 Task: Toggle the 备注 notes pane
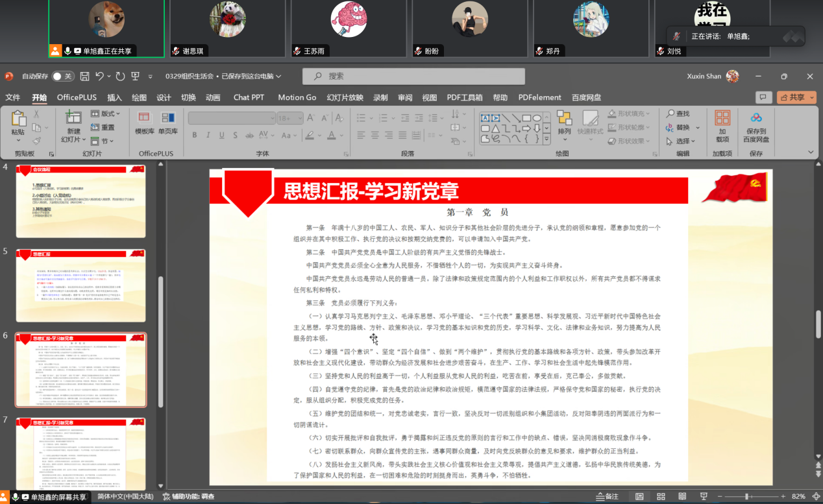tap(607, 496)
